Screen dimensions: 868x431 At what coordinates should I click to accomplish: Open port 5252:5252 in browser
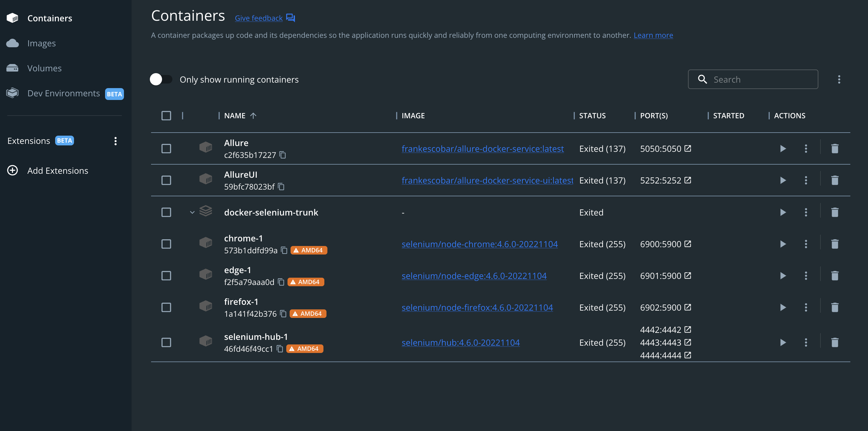tap(688, 180)
